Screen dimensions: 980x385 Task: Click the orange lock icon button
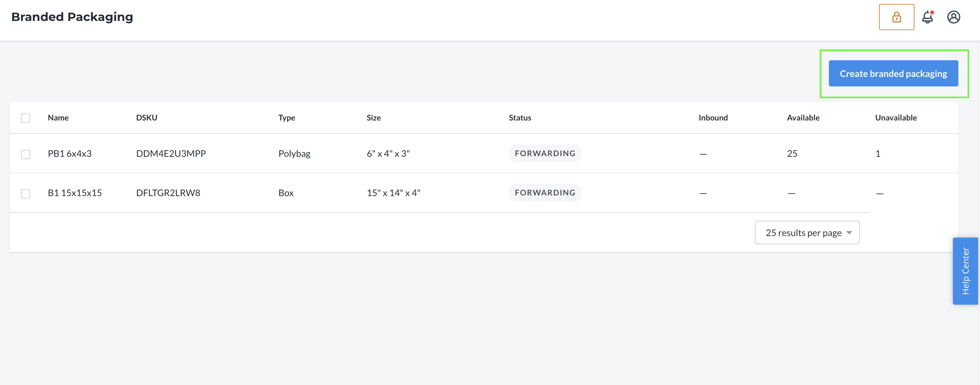click(x=896, y=17)
